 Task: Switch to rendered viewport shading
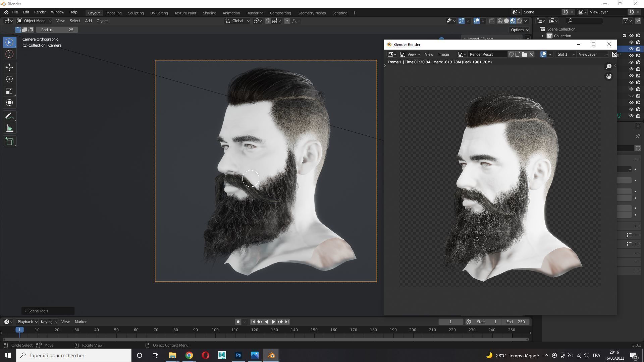tap(519, 21)
